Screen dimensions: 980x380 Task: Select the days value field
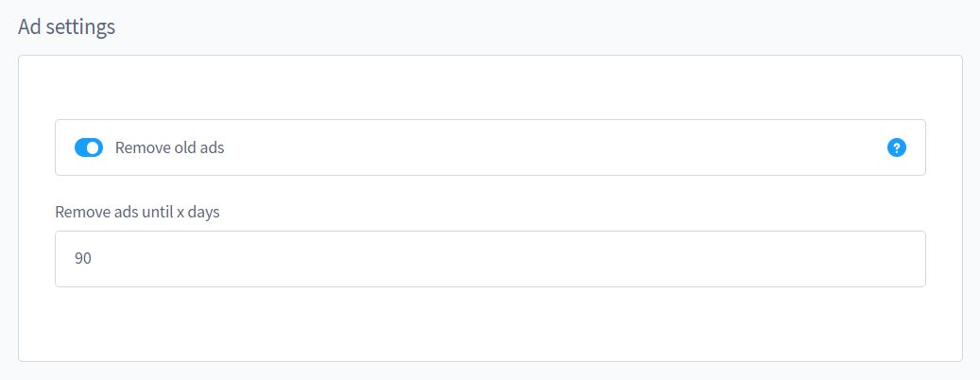[490, 258]
